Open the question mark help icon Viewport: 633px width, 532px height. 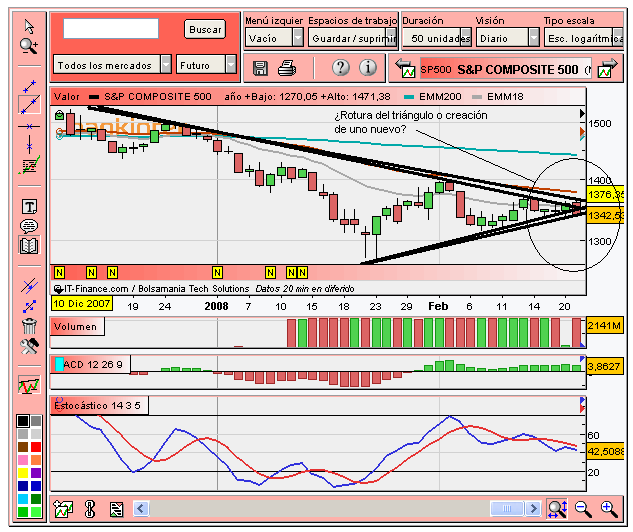341,67
